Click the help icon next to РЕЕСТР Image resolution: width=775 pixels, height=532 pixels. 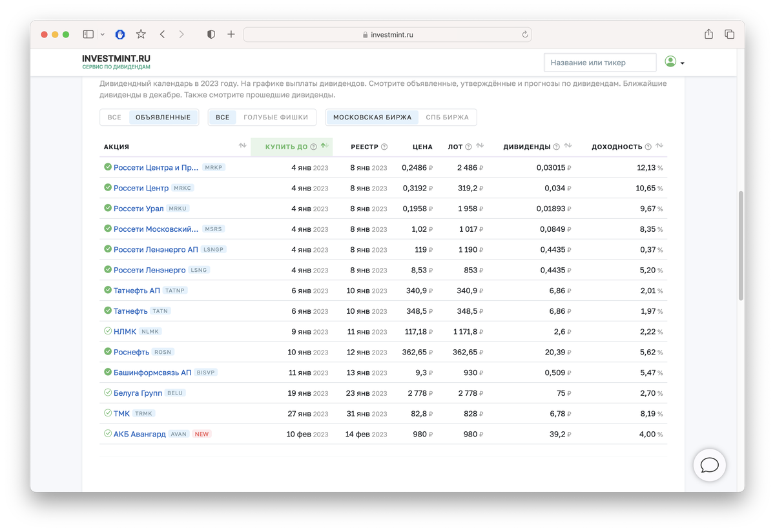pos(384,147)
